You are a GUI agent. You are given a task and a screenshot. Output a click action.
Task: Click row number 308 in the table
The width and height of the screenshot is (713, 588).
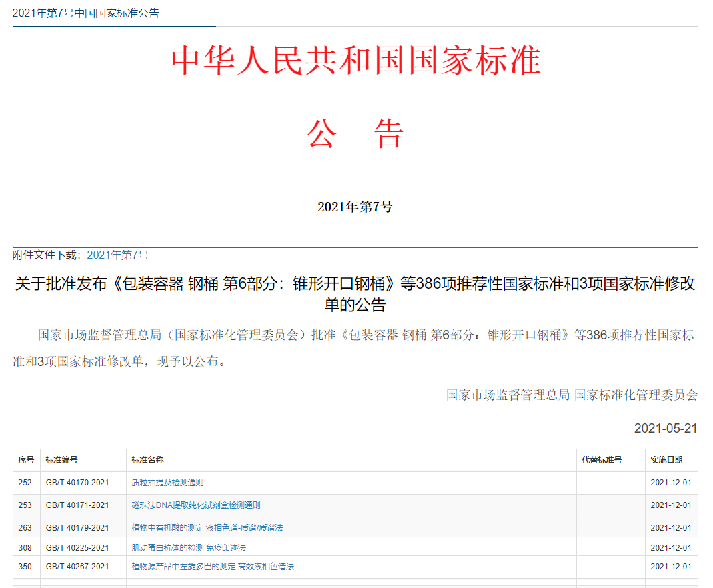(25, 548)
